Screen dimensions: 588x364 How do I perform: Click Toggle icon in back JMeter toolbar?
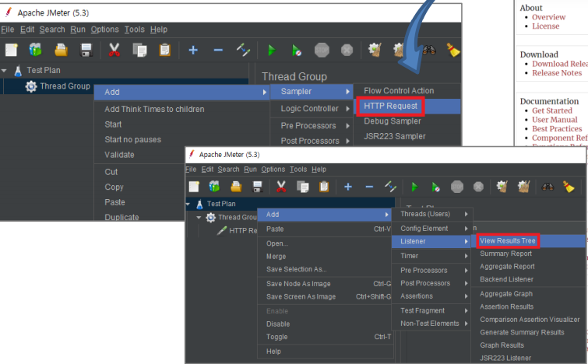pyautogui.click(x=243, y=50)
